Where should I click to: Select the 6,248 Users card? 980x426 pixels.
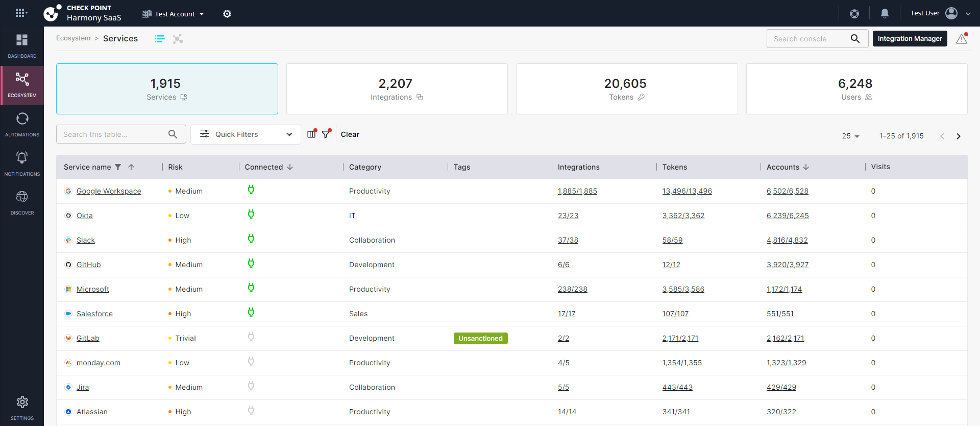[856, 89]
